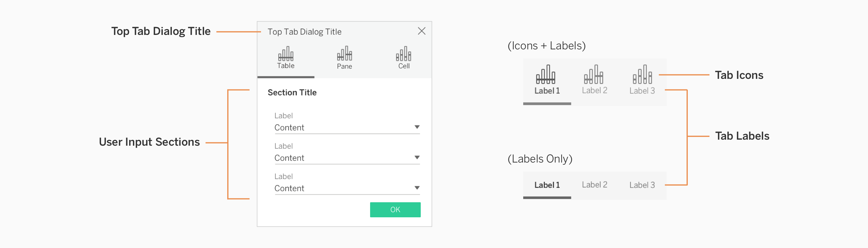The height and width of the screenshot is (248, 868).
Task: Open the first Content dropdown
Action: 417,127
